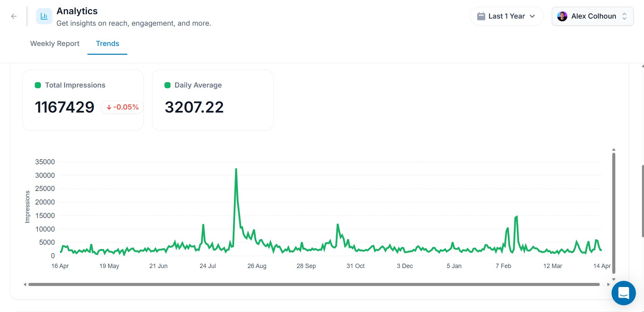Viewport: 644px width, 312px height.
Task: Select the Trends tab
Action: [x=107, y=43]
